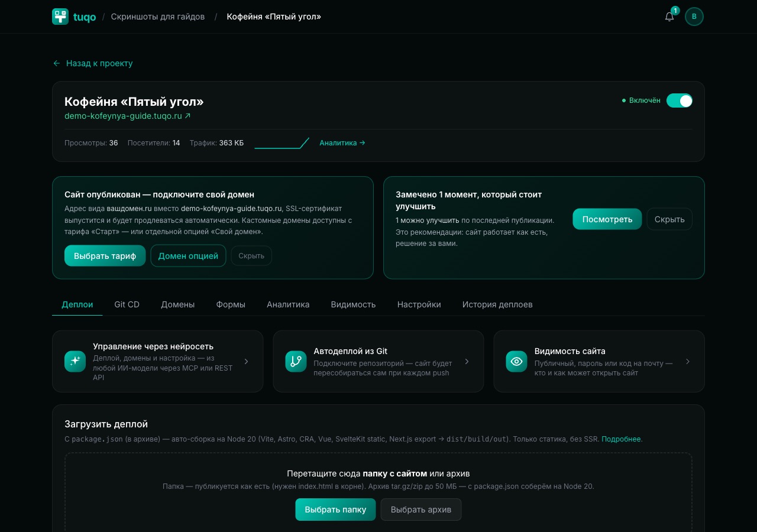Viewport: 757px width, 532px height.
Task: Click the tuqo brand name text
Action: pyautogui.click(x=85, y=17)
